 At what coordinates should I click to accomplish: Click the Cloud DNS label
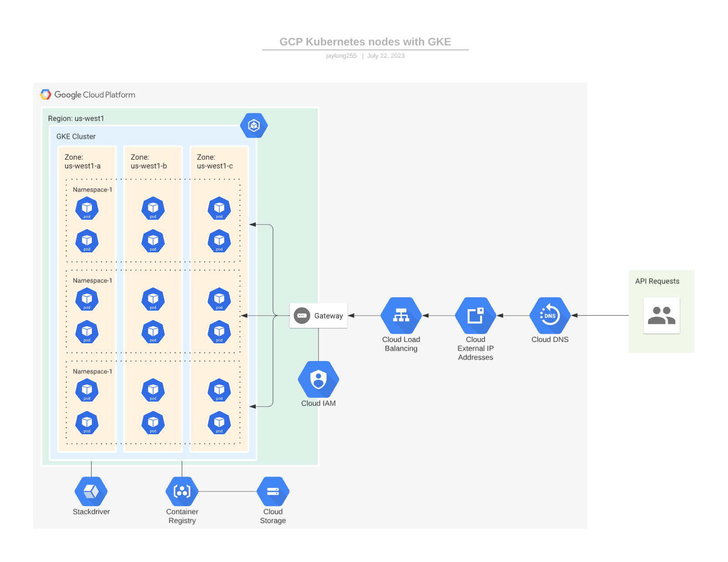pos(550,340)
